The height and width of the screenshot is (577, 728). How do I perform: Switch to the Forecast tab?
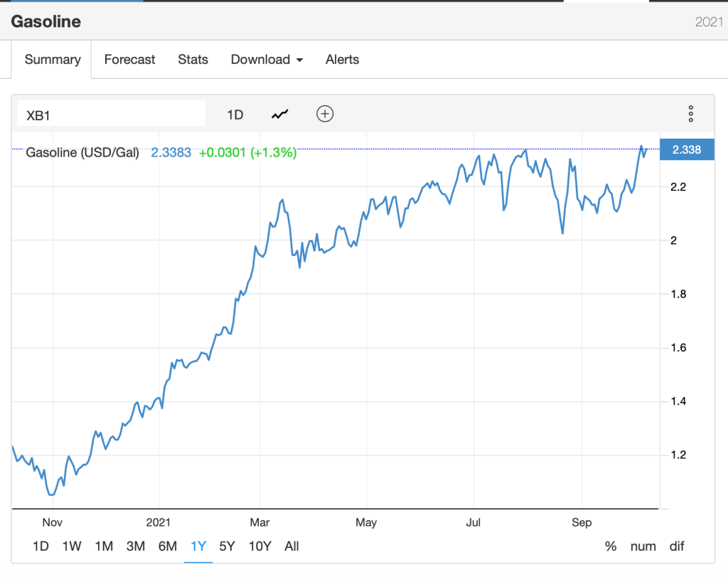coord(129,60)
